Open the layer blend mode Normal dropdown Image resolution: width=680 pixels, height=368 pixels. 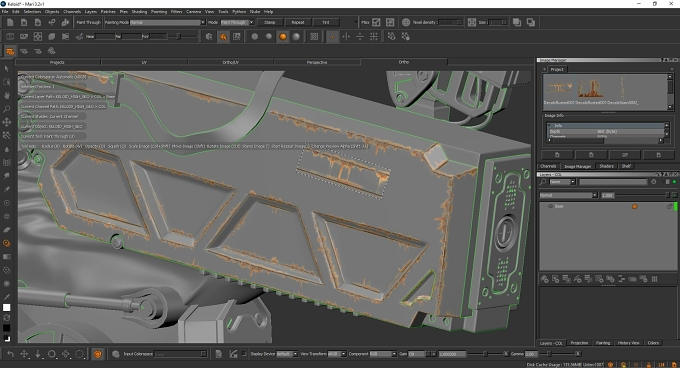(568, 195)
